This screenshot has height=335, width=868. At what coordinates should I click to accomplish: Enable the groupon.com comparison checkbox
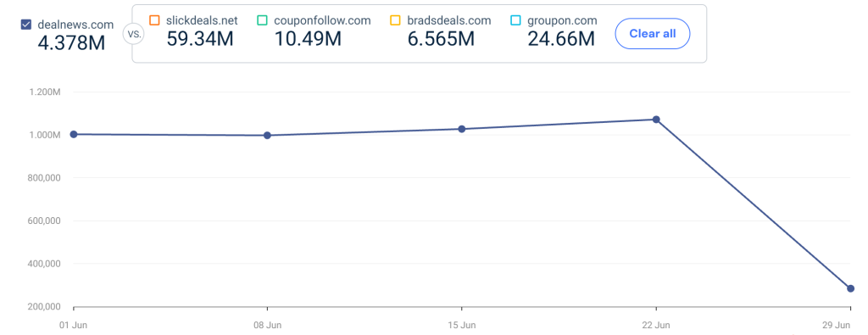click(515, 21)
